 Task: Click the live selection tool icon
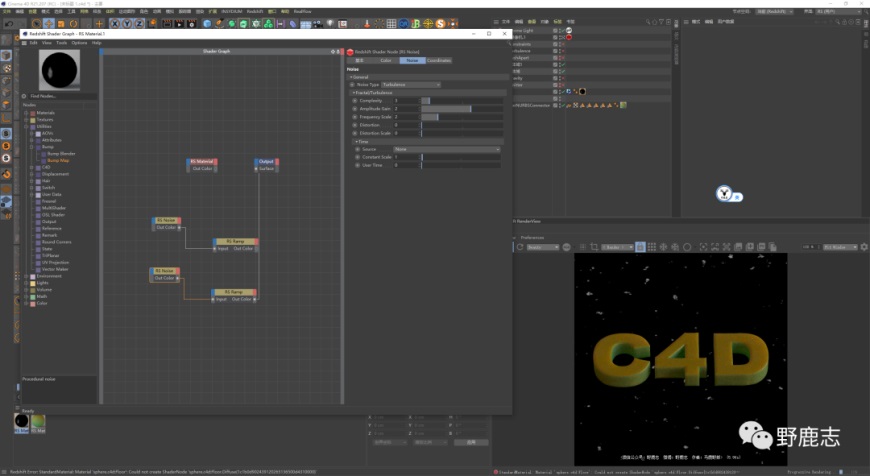(x=36, y=24)
